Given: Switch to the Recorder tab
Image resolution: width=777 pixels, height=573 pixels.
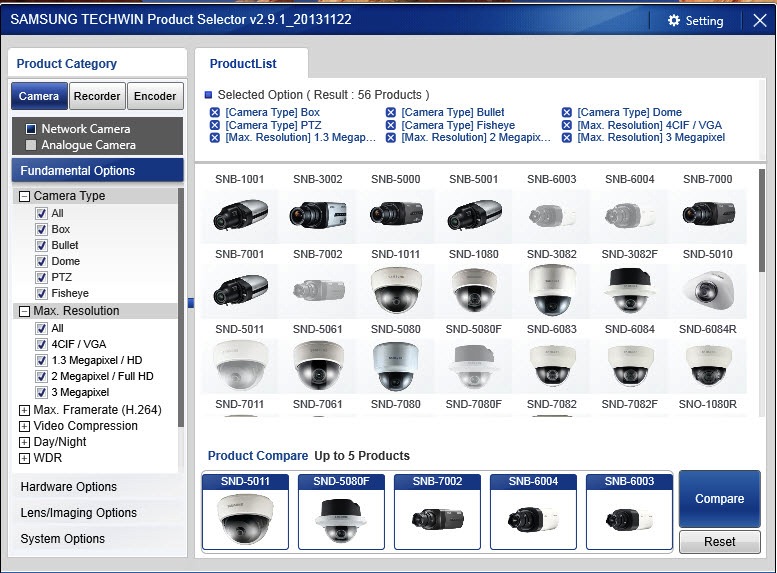Looking at the screenshot, I should (x=97, y=96).
